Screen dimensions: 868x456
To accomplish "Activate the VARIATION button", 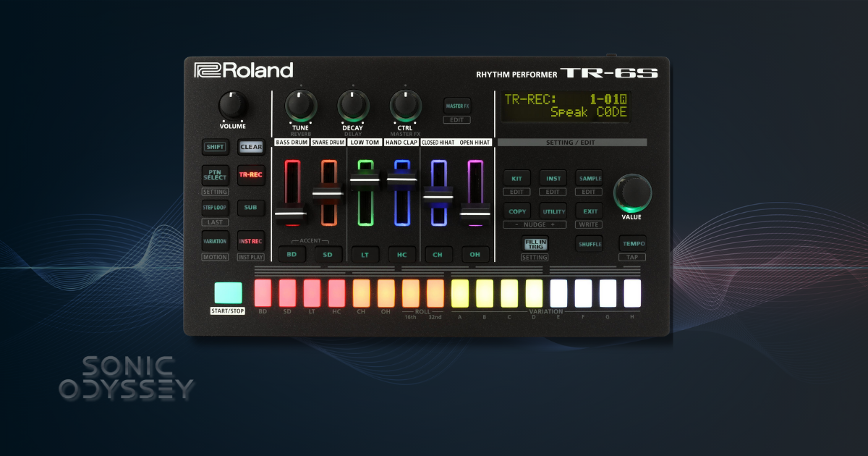I will coord(215,241).
